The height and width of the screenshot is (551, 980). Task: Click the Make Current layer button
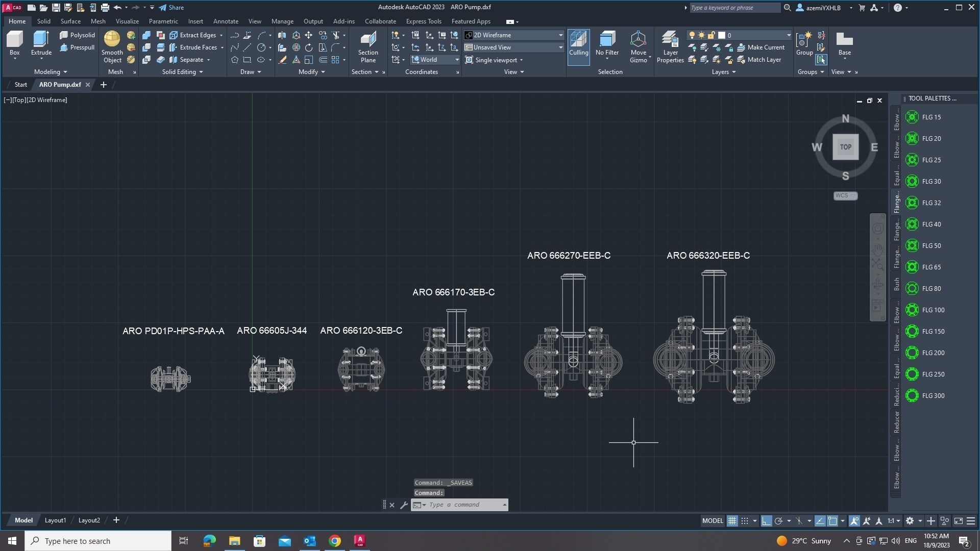(x=761, y=47)
